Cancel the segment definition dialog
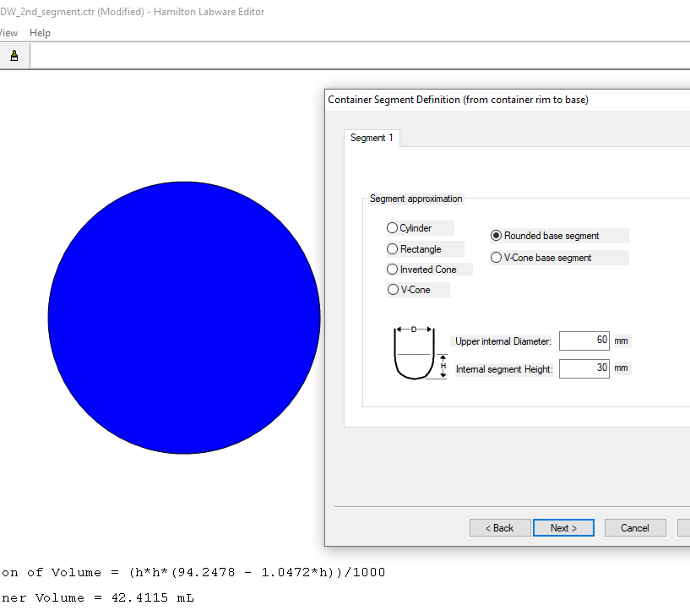 (x=635, y=528)
